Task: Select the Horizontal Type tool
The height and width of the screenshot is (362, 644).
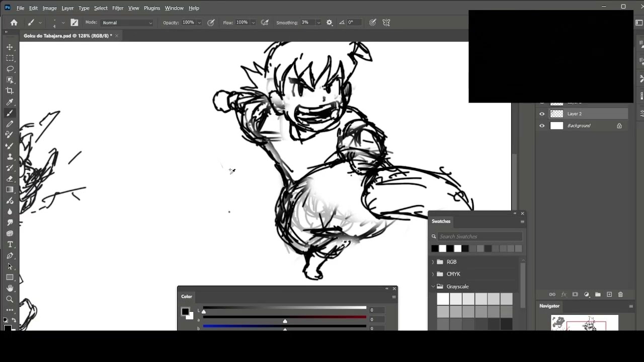Action: pyautogui.click(x=10, y=244)
